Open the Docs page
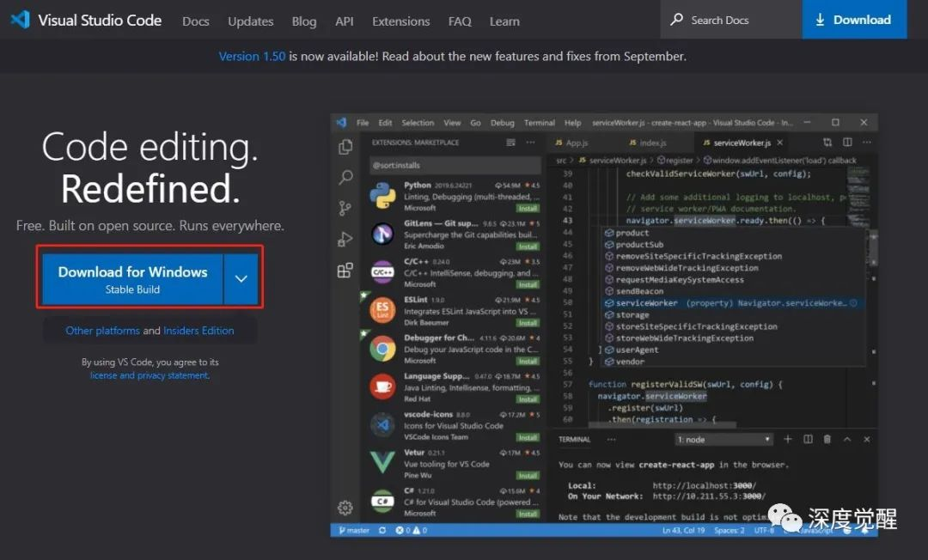 point(195,21)
